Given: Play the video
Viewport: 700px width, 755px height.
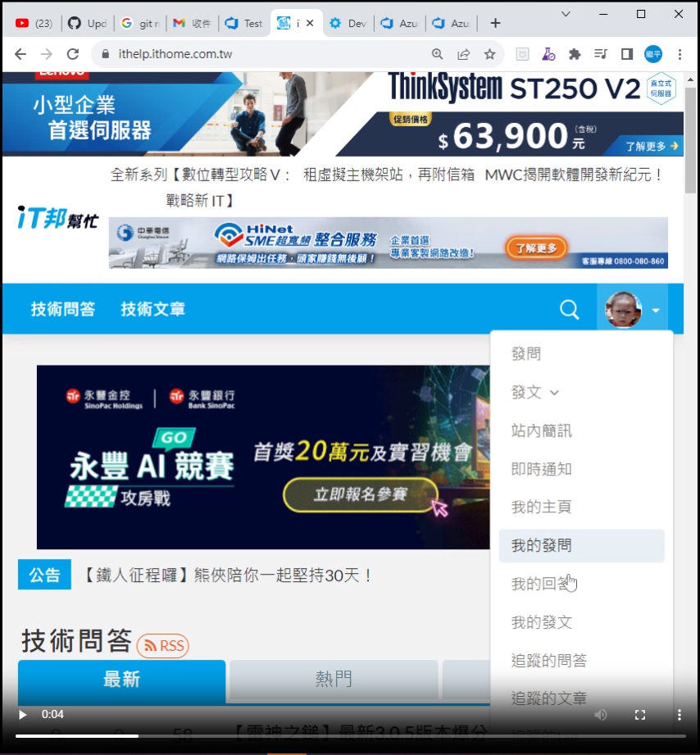Looking at the screenshot, I should click(x=22, y=715).
